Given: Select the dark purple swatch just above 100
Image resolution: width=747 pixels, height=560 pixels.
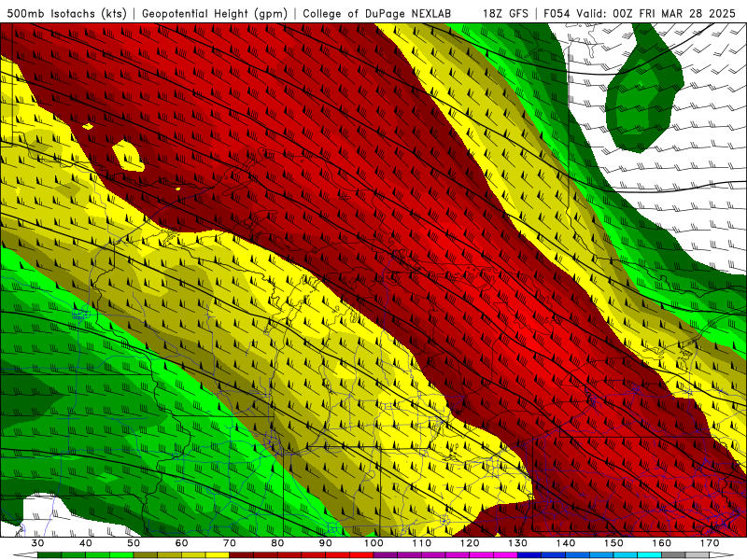Looking at the screenshot, I should [386, 555].
